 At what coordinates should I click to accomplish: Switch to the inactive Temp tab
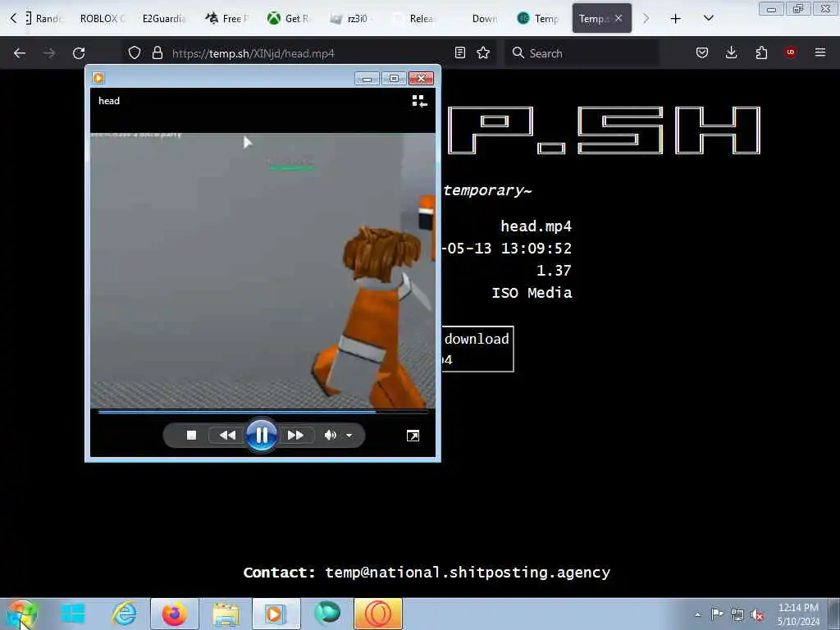tap(538, 19)
